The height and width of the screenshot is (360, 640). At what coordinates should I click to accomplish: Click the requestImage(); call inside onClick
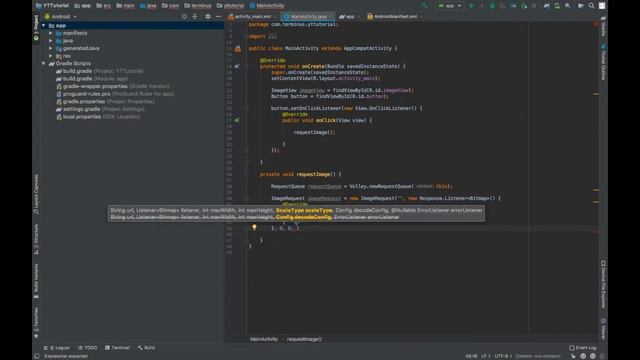pyautogui.click(x=314, y=132)
